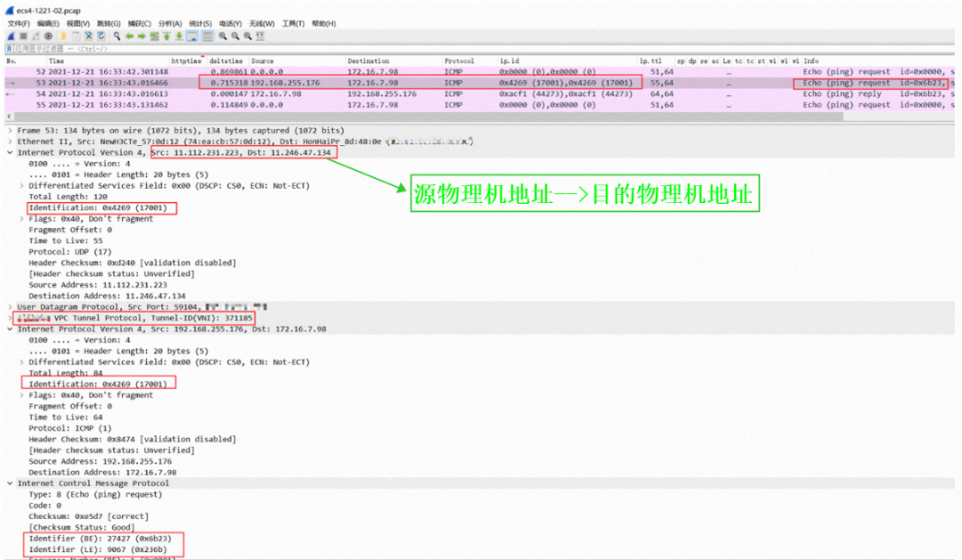Select the Time to Live: 55 line
The image size is (962, 560).
(x=66, y=241)
